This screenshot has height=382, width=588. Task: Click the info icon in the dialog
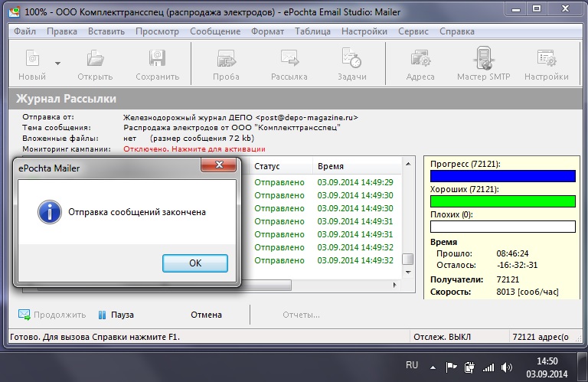[50, 212]
